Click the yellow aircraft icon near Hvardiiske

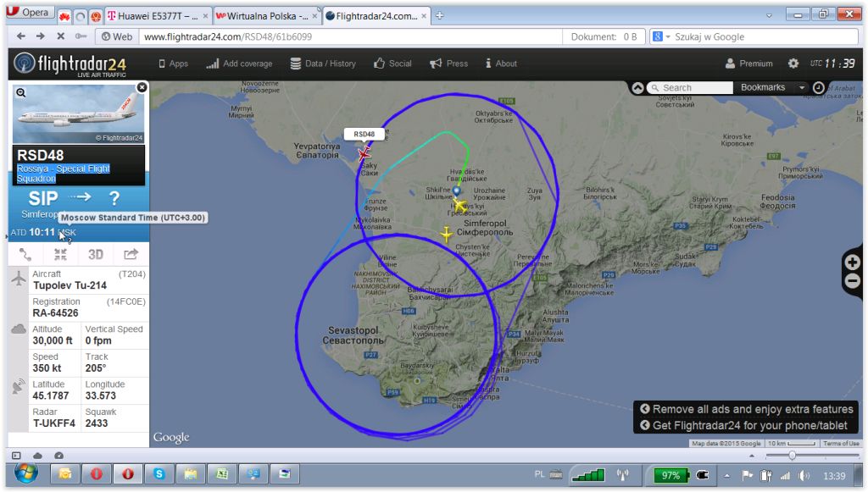coord(459,205)
